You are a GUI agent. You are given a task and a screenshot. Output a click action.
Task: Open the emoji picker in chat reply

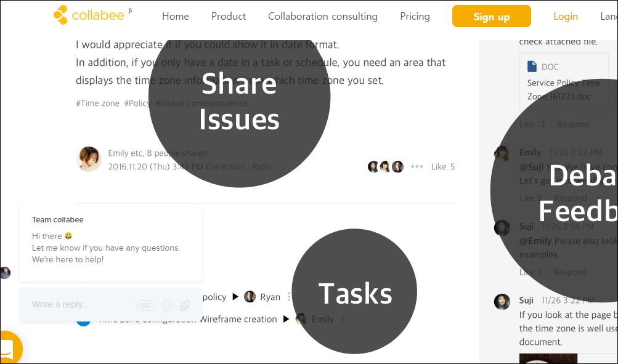point(167,305)
